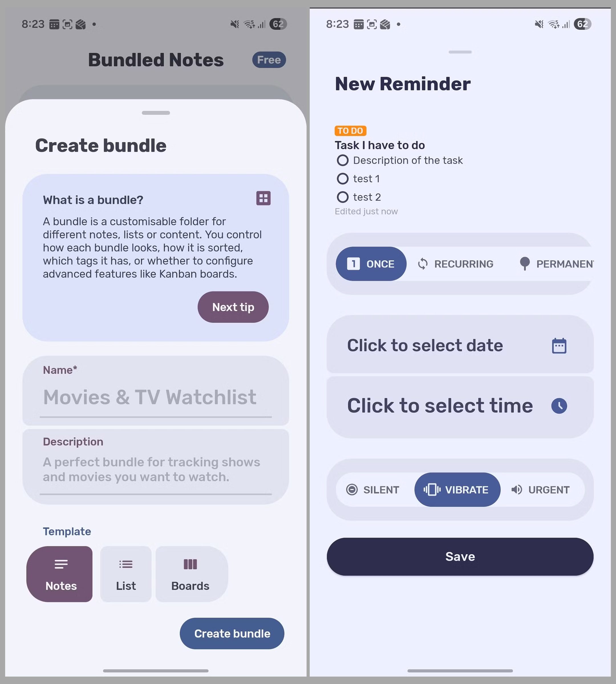
Task: Select the Urgent notification level
Action: coord(540,490)
